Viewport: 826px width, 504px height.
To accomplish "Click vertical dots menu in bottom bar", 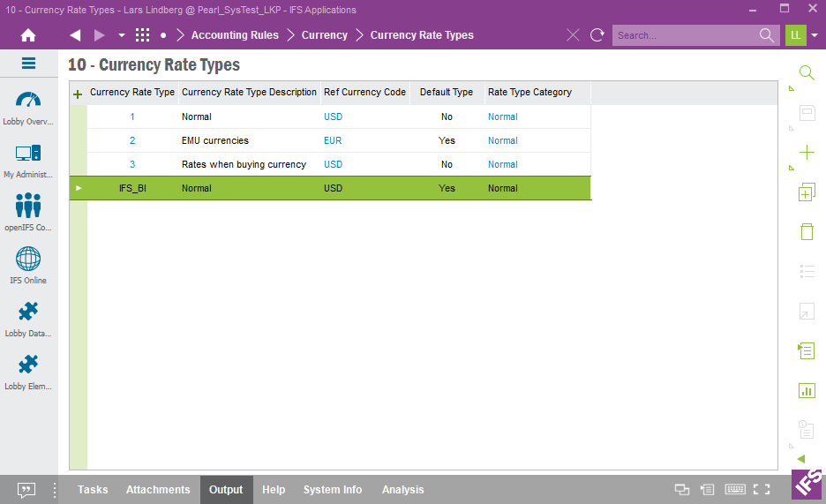I will pyautogui.click(x=55, y=490).
